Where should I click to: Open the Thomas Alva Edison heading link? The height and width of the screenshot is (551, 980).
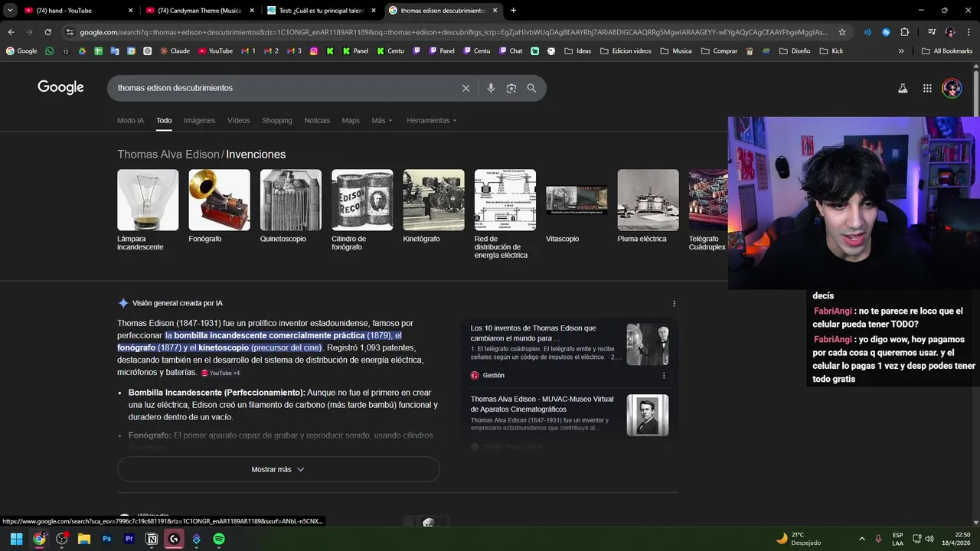click(168, 155)
